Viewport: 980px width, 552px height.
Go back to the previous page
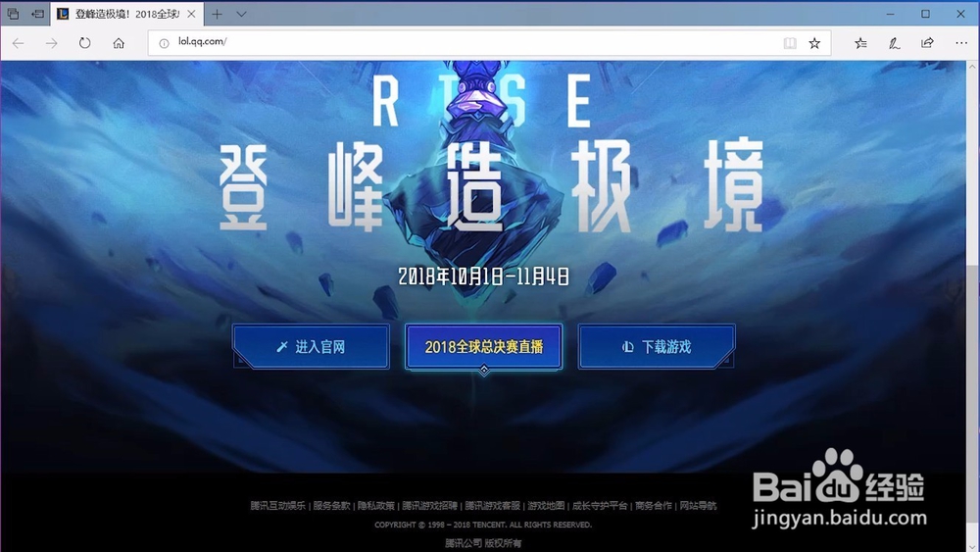point(18,43)
